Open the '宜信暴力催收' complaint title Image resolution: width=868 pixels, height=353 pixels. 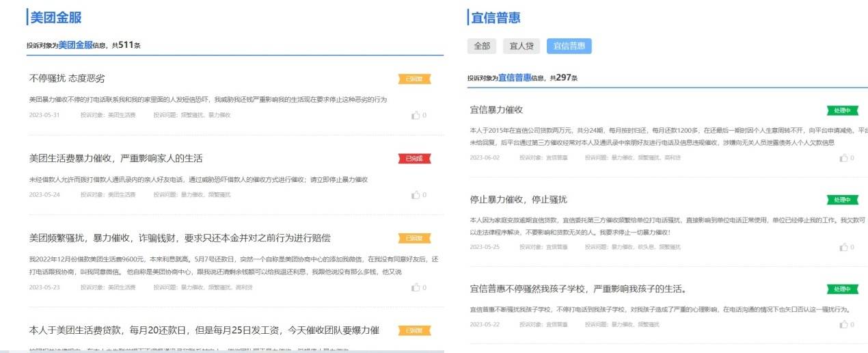click(x=496, y=109)
